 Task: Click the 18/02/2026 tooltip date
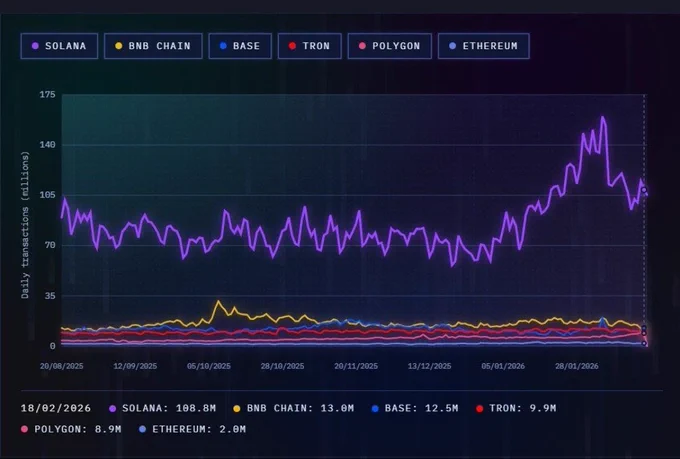click(x=56, y=408)
